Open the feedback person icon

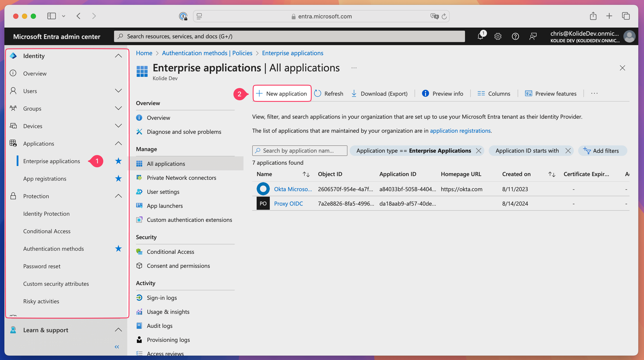click(x=533, y=36)
